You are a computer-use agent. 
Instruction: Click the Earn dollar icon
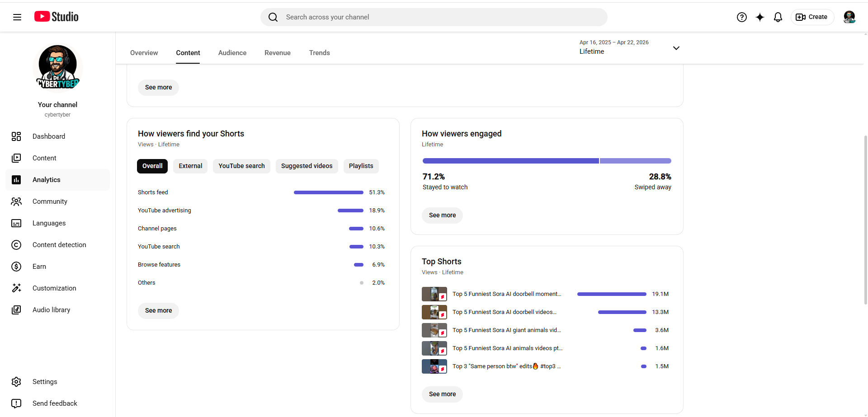[16, 267]
